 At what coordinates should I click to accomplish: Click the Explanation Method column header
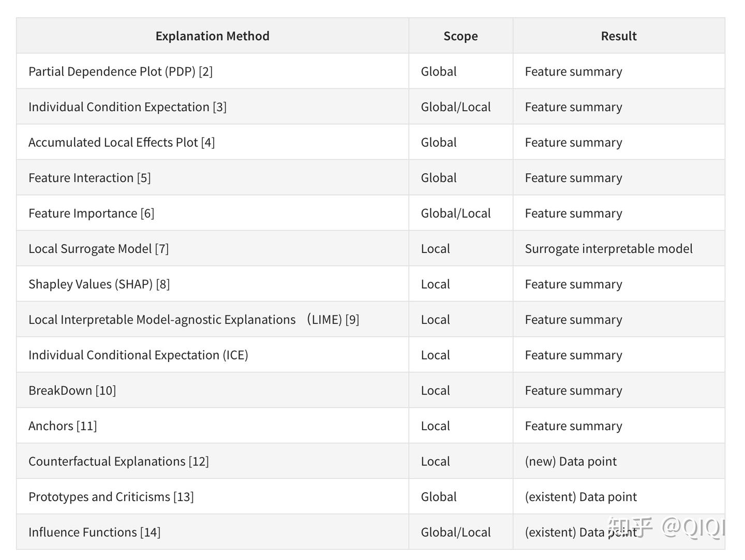[212, 36]
